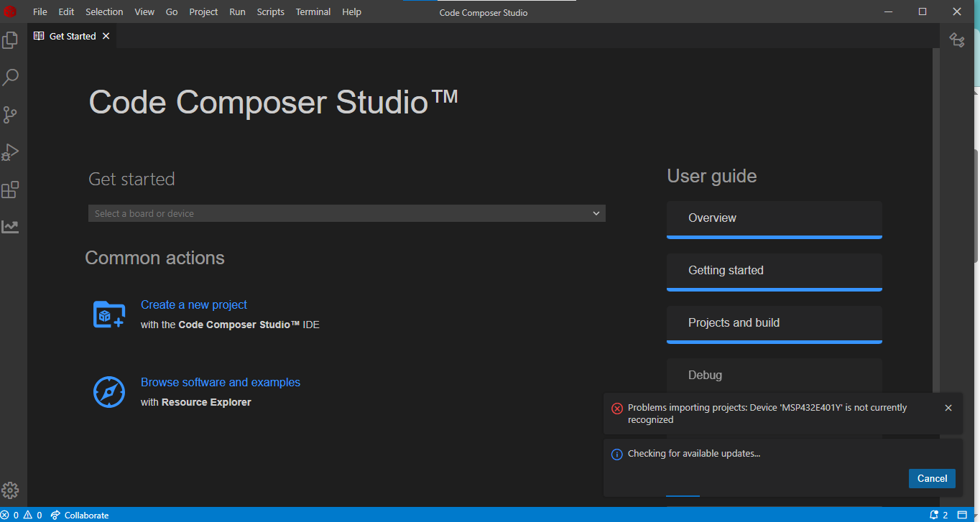The image size is (980, 522).
Task: Click the User guide heading
Action: pyautogui.click(x=712, y=176)
